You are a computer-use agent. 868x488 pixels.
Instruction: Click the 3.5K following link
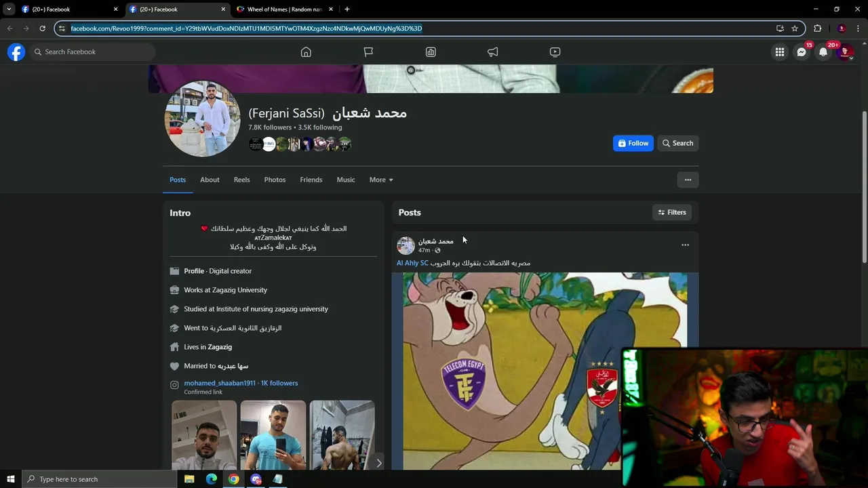point(320,127)
